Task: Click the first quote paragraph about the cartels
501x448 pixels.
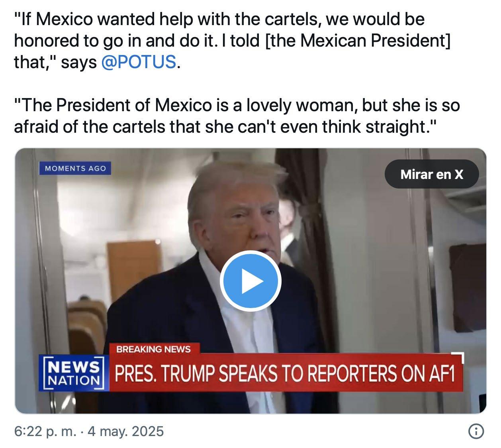Action: point(232,41)
